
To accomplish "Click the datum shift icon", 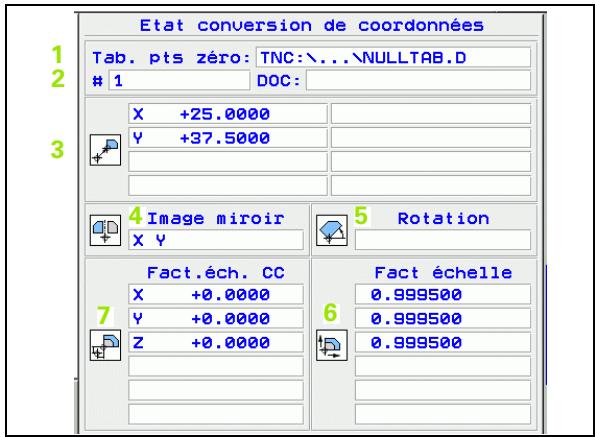I will (105, 150).
